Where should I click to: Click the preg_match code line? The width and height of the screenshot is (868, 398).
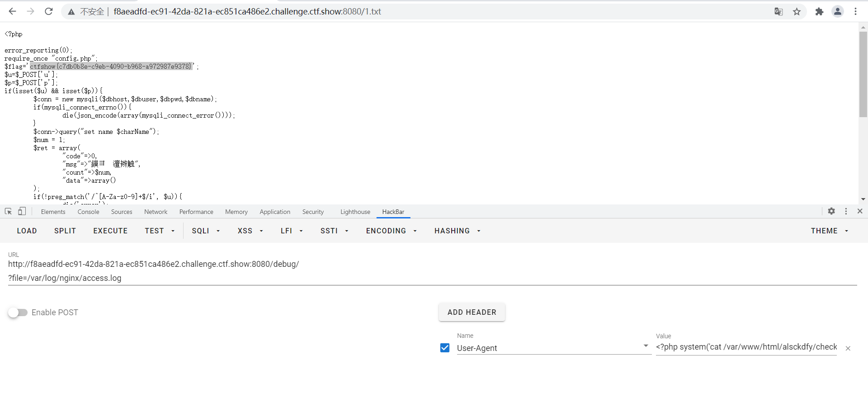[x=108, y=197]
